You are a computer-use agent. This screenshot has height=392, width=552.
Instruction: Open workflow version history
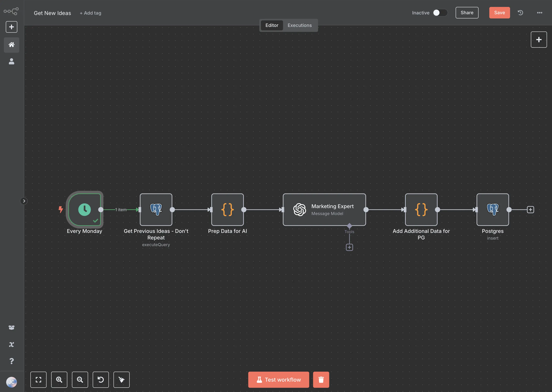tap(520, 12)
